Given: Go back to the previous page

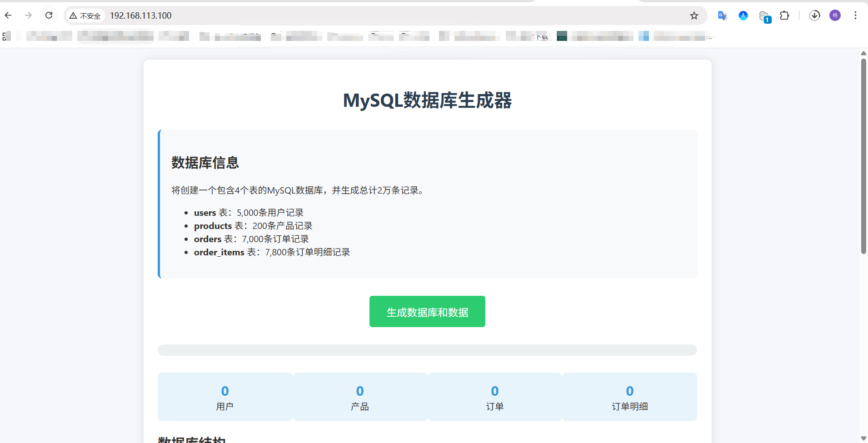Looking at the screenshot, I should (8, 15).
